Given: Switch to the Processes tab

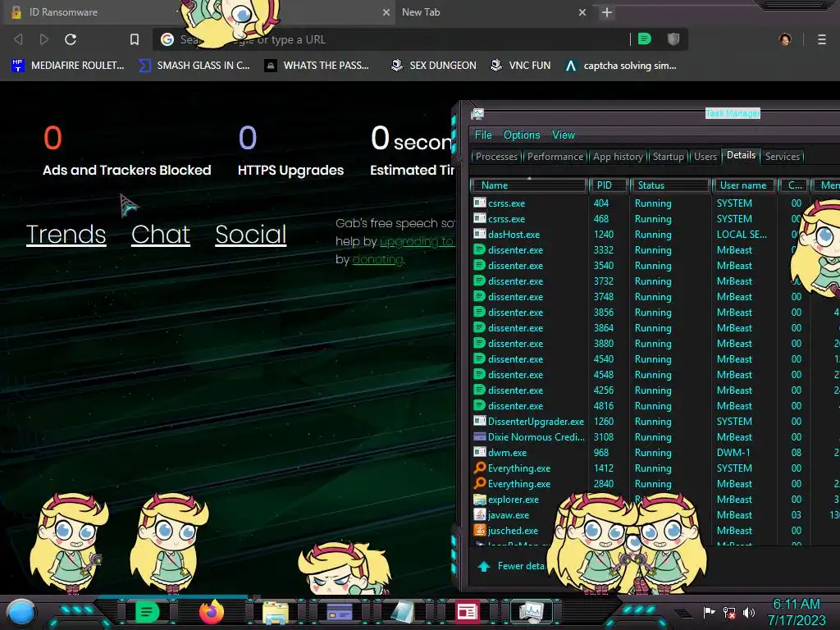Looking at the screenshot, I should pyautogui.click(x=496, y=157).
